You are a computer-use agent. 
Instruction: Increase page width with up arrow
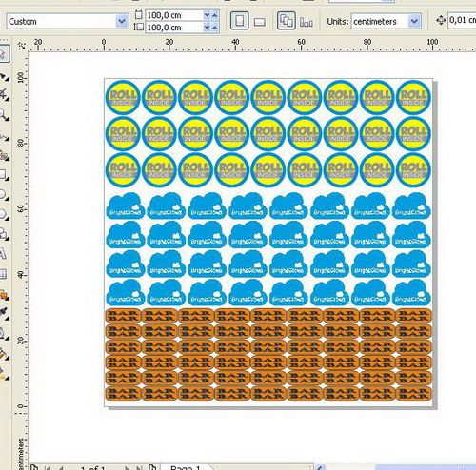pos(215,14)
